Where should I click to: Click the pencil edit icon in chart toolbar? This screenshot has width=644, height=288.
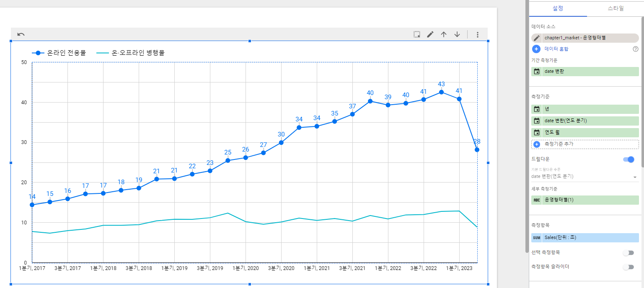coord(430,34)
